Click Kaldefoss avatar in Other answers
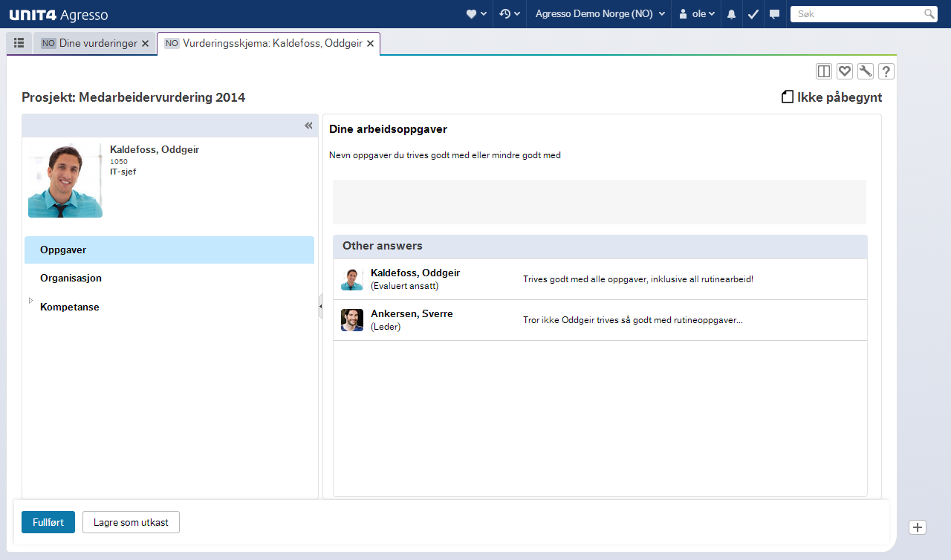This screenshot has height=560, width=951. click(x=352, y=279)
